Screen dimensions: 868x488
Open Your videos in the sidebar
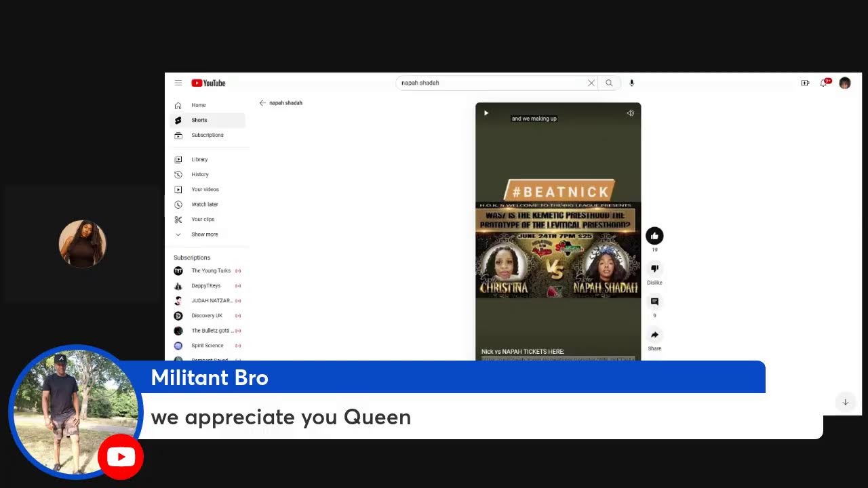(208, 189)
